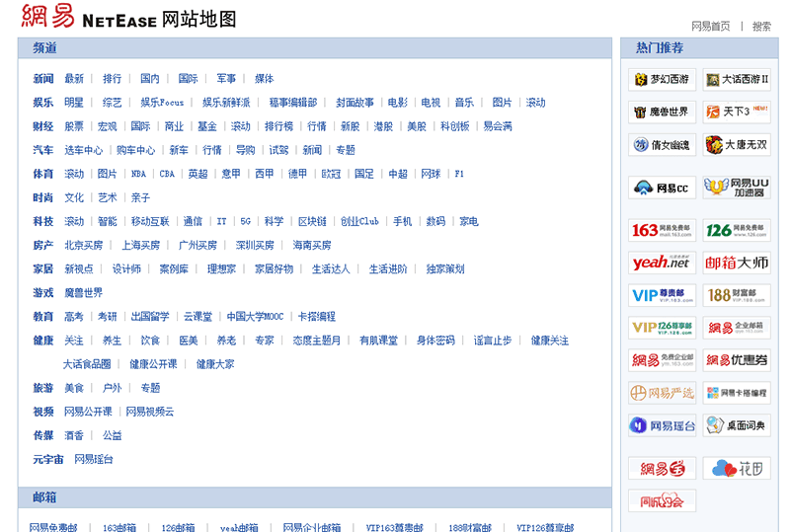Open 英超 in the sports row
790x532 pixels.
tap(198, 174)
